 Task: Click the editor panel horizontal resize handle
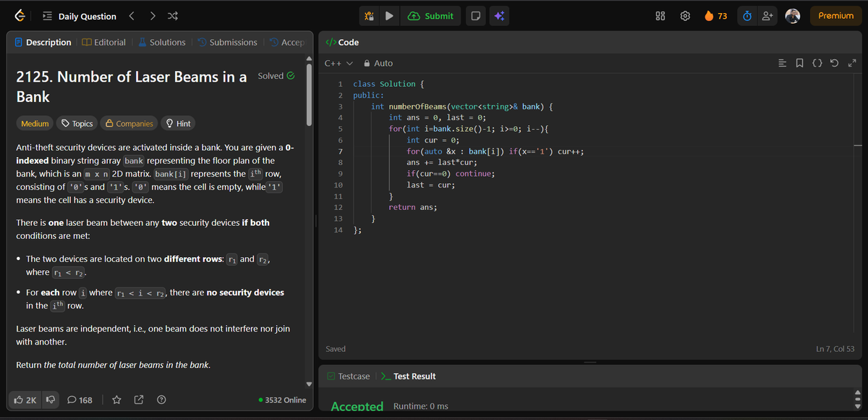(x=590, y=362)
